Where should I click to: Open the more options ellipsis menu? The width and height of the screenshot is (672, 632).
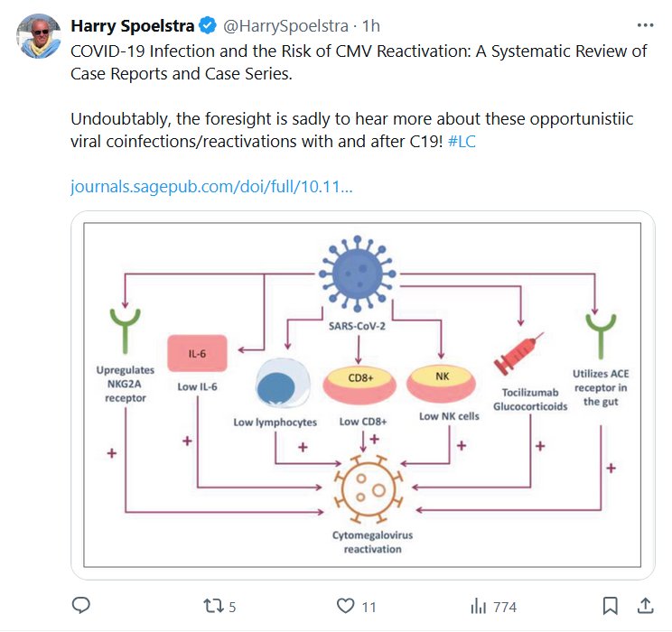click(x=645, y=24)
